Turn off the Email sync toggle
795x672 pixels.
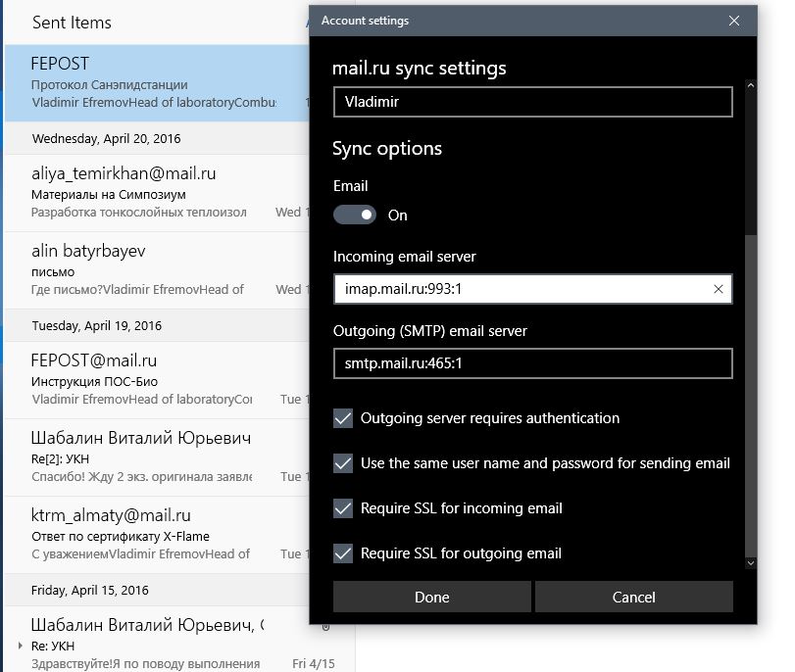tap(355, 215)
